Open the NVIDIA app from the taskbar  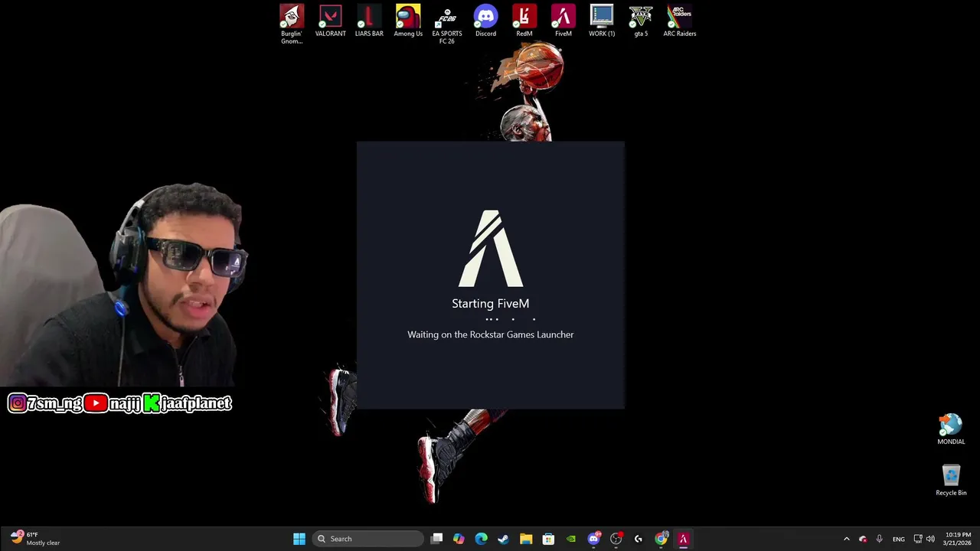coord(570,539)
